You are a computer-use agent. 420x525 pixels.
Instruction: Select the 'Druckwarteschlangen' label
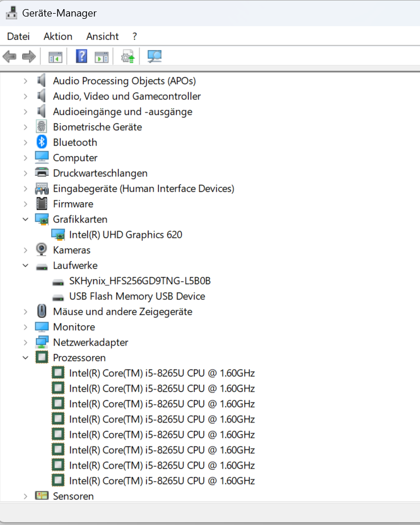pyautogui.click(x=100, y=173)
